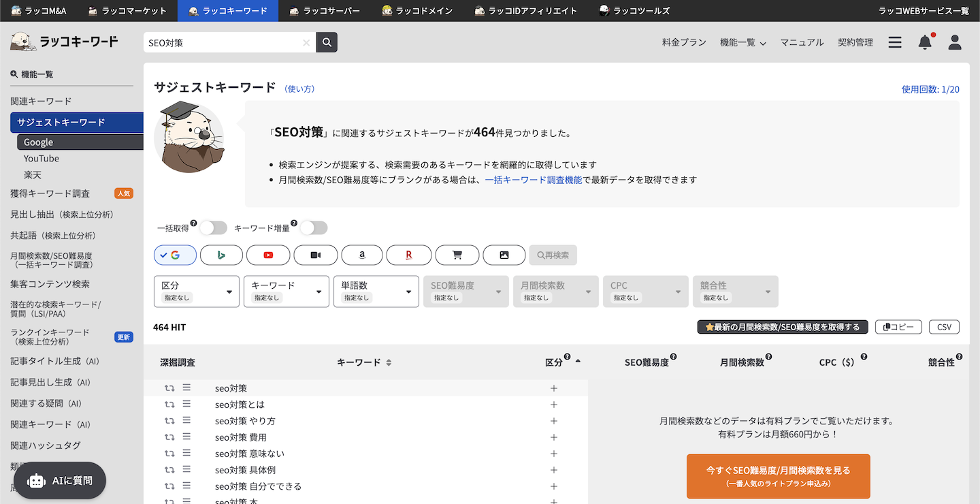Click help icon beside SEO難易度 column
The image size is (980, 504).
tap(674, 357)
